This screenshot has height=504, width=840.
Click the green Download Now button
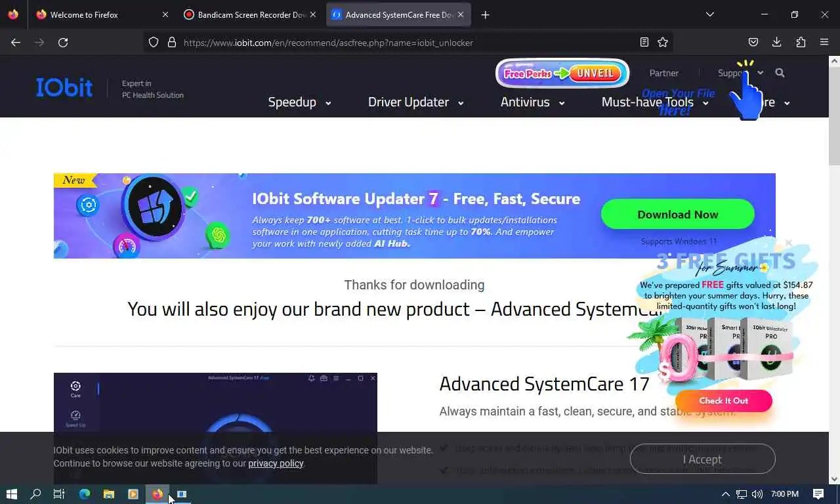point(678,215)
